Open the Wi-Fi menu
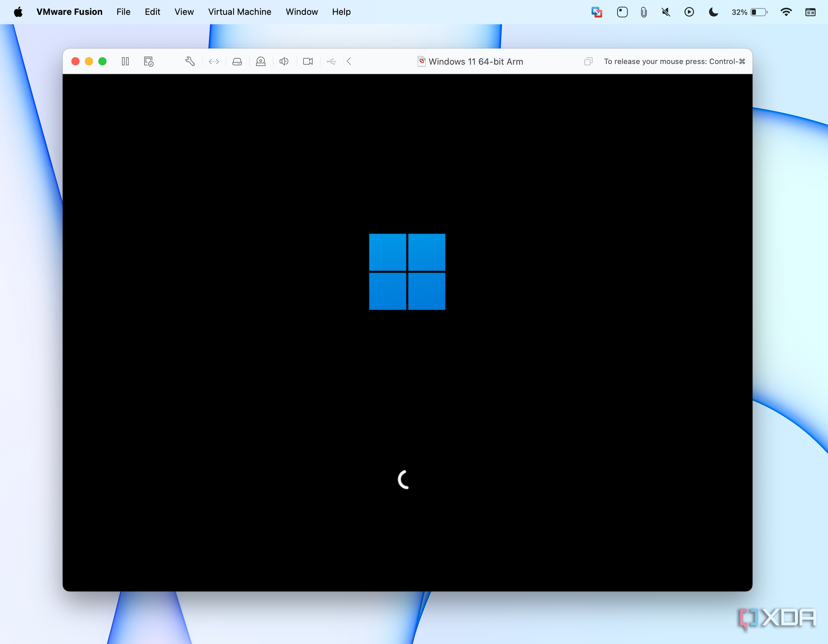The image size is (828, 644). click(x=786, y=12)
